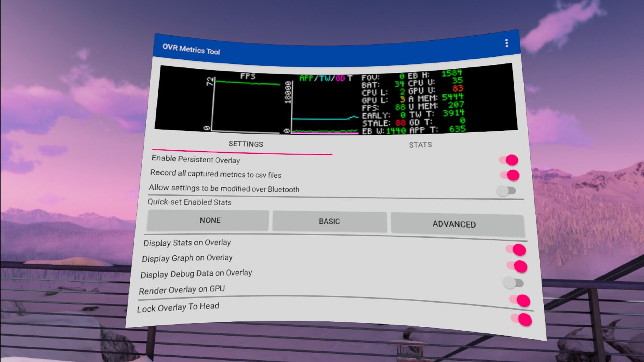Click the STALE stat readout in the preview
The height and width of the screenshot is (362, 644).
(x=400, y=123)
